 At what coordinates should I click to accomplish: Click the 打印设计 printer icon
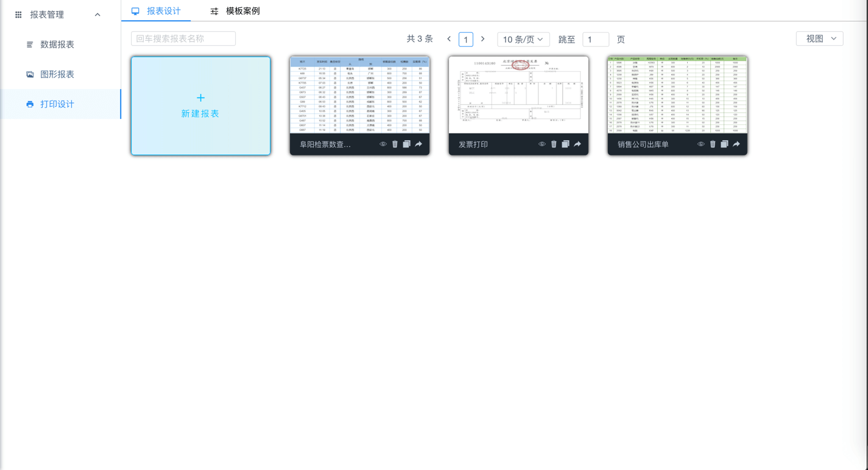(30, 104)
